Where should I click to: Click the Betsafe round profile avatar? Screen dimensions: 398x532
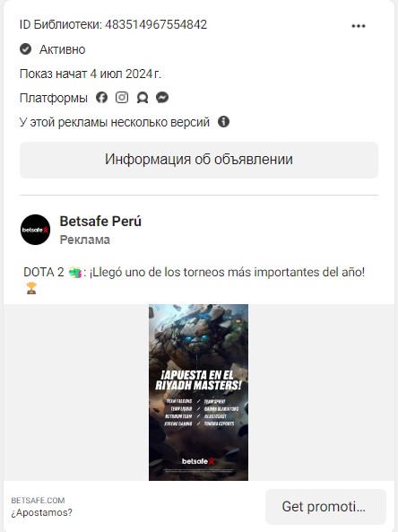(35, 230)
